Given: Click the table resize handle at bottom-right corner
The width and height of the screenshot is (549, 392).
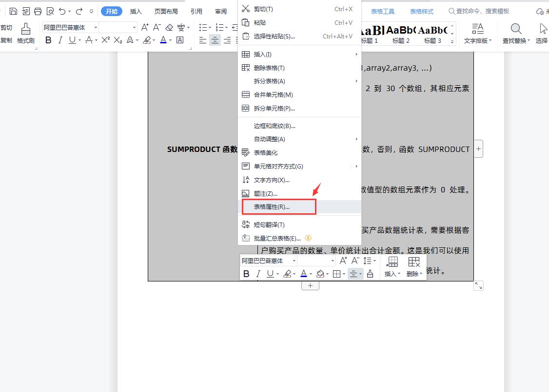Looking at the screenshot, I should [479, 286].
